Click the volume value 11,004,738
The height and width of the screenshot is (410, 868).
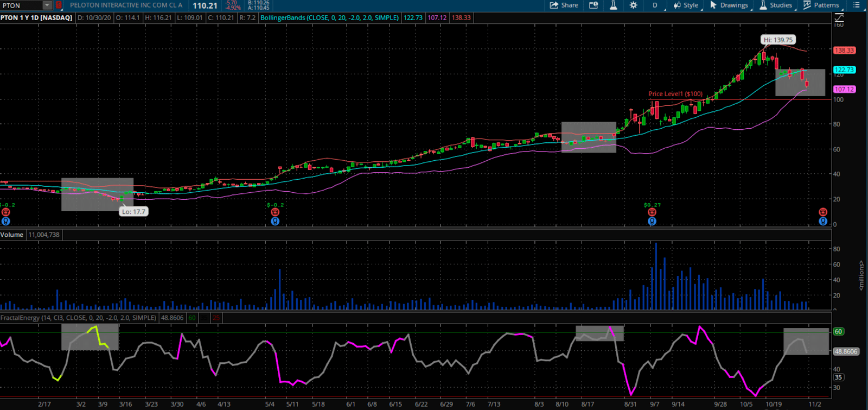point(44,235)
